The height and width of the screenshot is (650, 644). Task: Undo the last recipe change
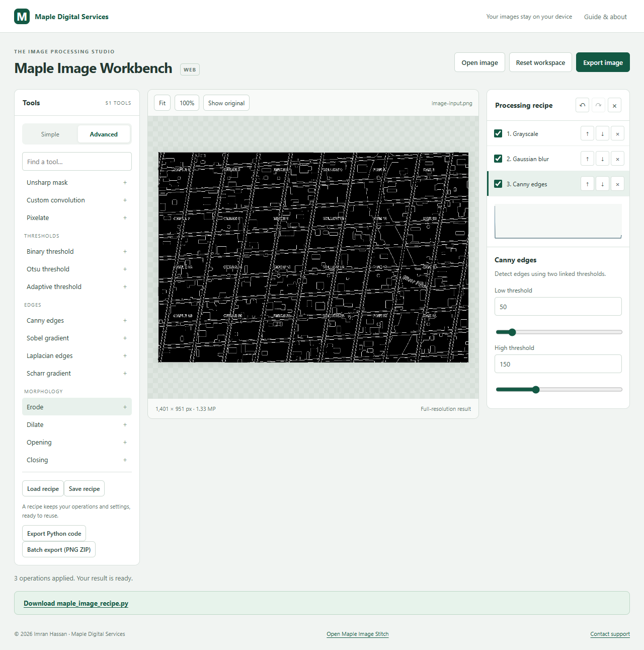point(582,105)
